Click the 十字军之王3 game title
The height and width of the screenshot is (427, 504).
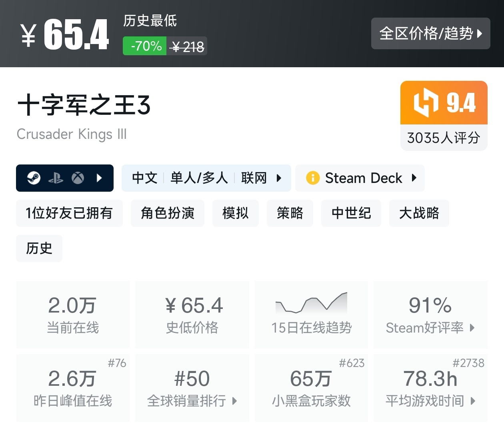84,105
